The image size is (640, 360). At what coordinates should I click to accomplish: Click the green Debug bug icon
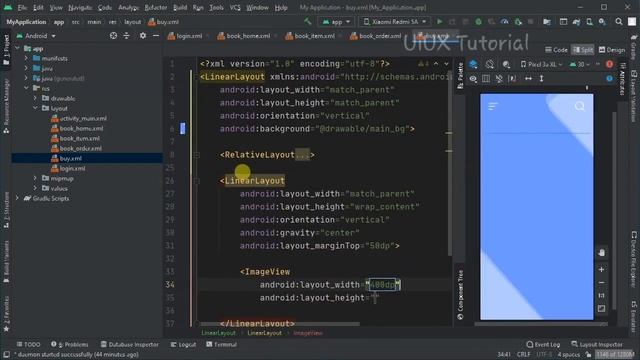[x=478, y=22]
